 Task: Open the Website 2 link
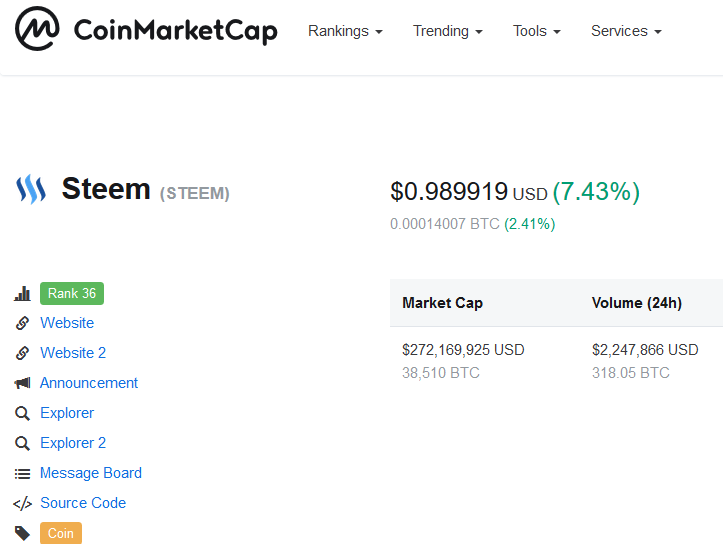pyautogui.click(x=73, y=353)
